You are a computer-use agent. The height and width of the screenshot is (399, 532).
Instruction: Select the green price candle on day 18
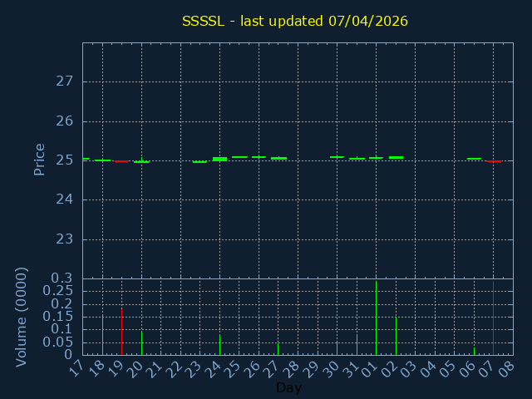click(103, 160)
